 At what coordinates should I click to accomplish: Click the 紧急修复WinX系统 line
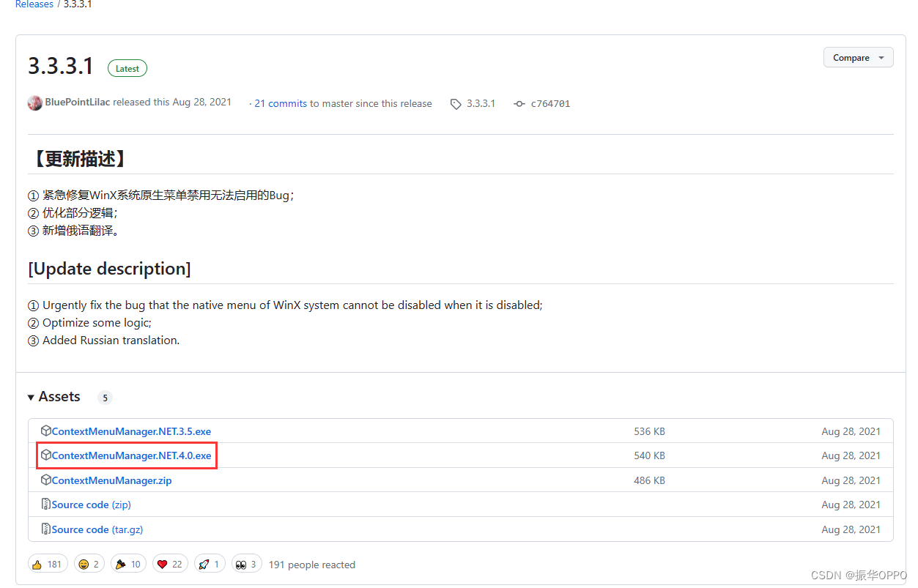(x=161, y=196)
